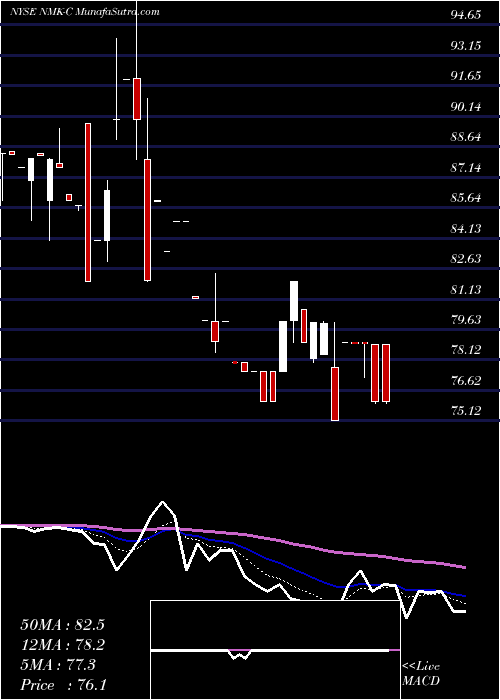Click the 81.13 price axis label
The width and height of the screenshot is (500, 700).
466,290
